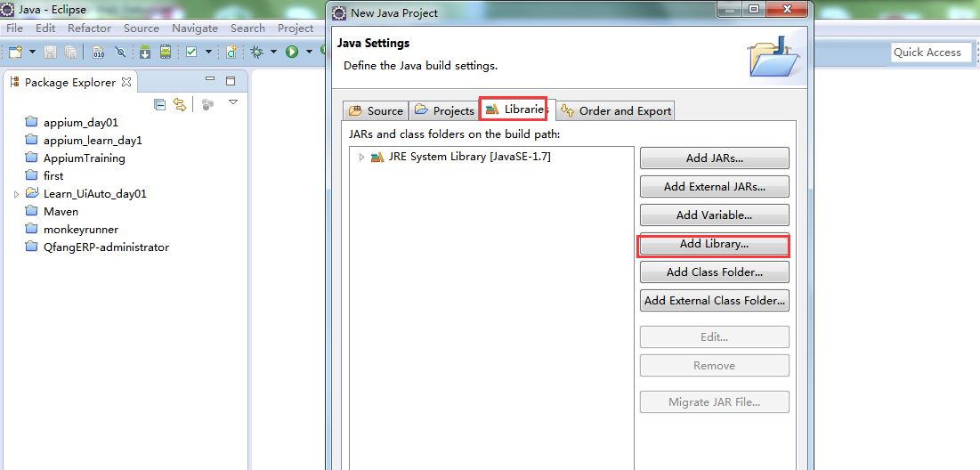Click the New Java Class toolbar icon
The image size is (980, 470).
pyautogui.click(x=231, y=52)
